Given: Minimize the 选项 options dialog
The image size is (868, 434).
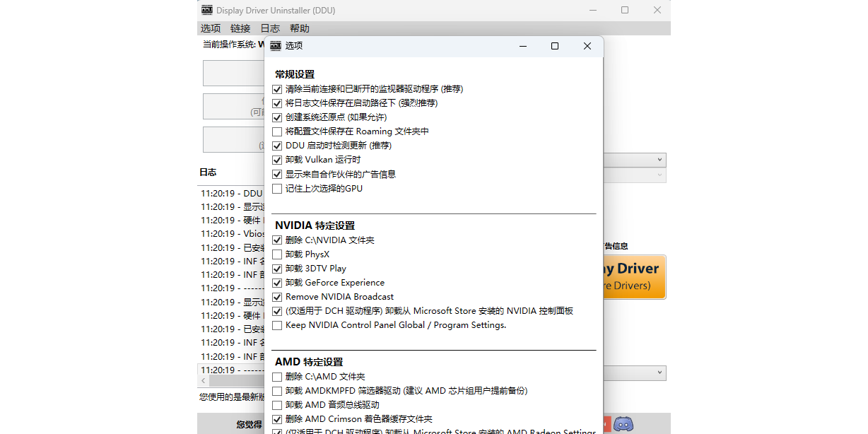Looking at the screenshot, I should coord(522,46).
